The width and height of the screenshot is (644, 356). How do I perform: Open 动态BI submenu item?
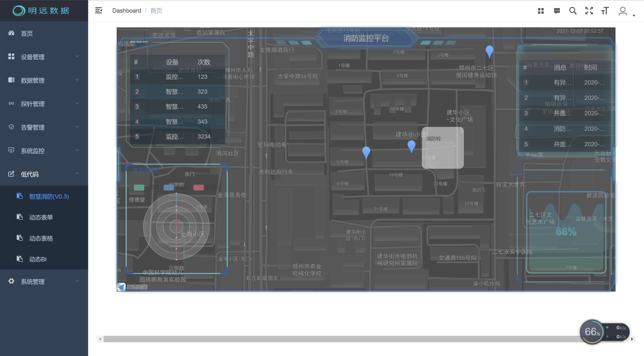pos(44,259)
